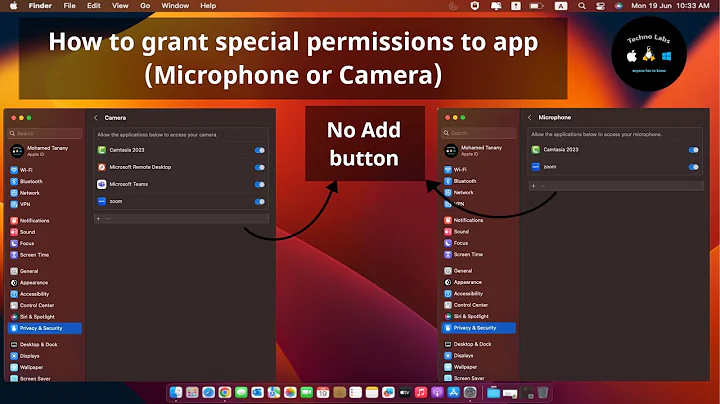Open Music app from the Dock
Image resolution: width=720 pixels, height=404 pixels.
(x=421, y=393)
